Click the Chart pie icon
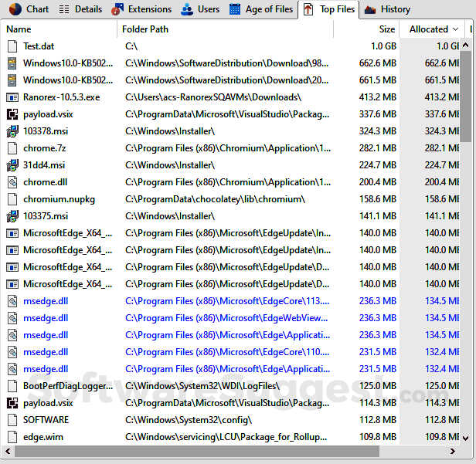476x464 pixels. (x=15, y=9)
